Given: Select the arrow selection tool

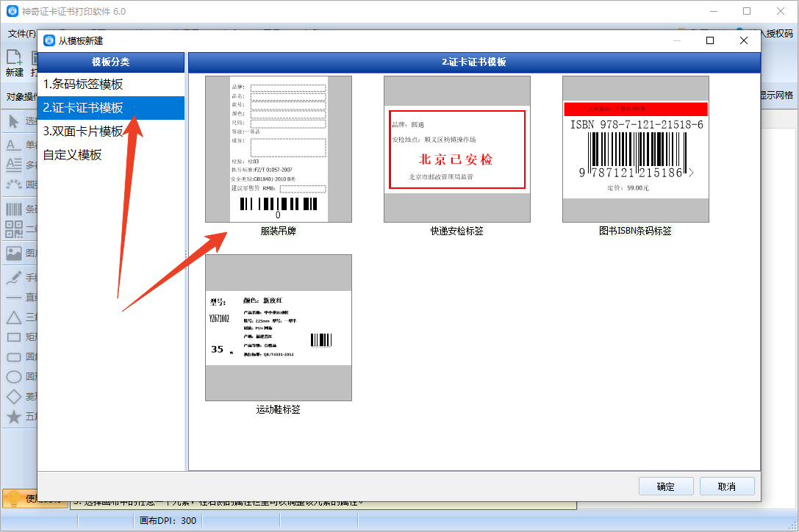Looking at the screenshot, I should 14,121.
